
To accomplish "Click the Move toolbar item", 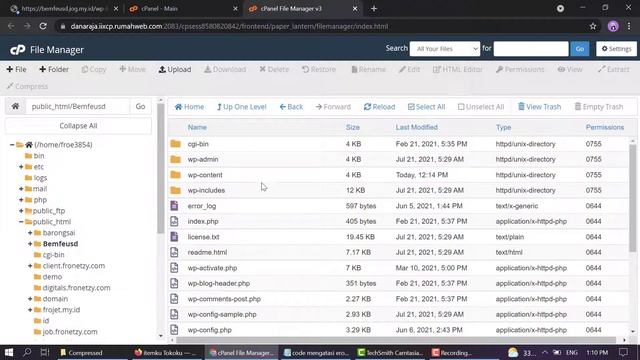I will [x=132, y=69].
